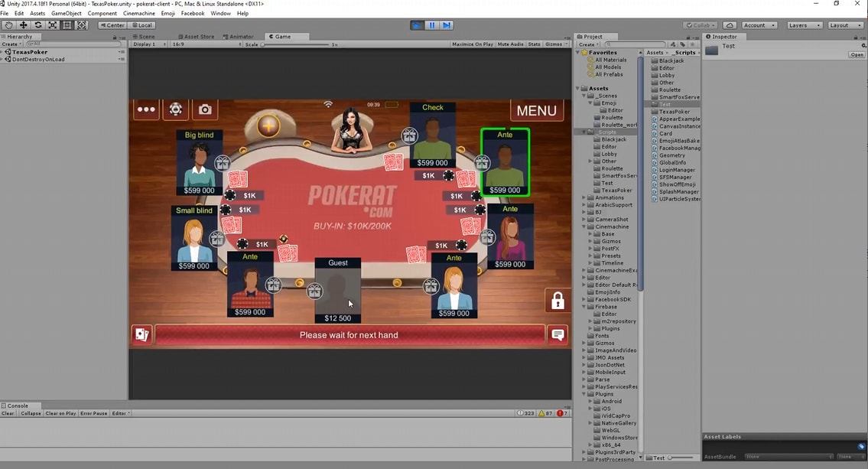Select the Move tool in the toolbar
868x469 pixels.
[x=23, y=25]
